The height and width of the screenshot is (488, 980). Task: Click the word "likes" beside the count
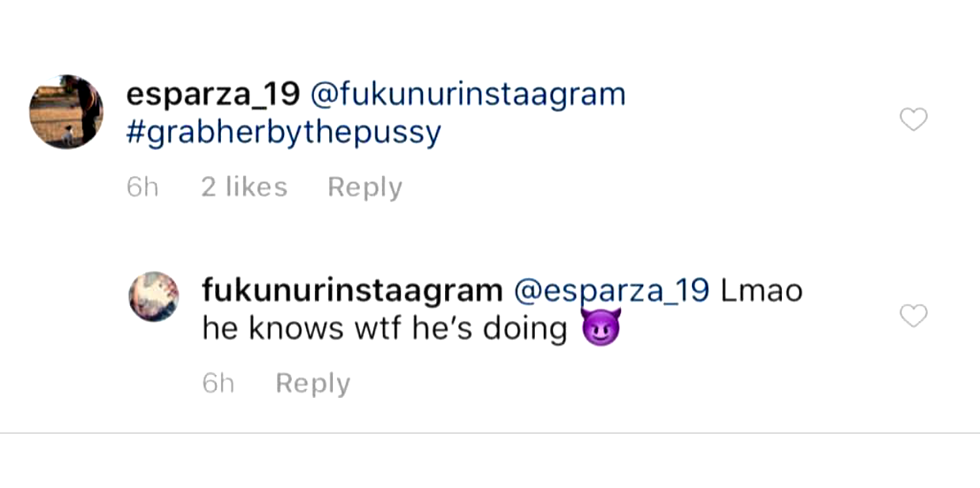point(256,187)
